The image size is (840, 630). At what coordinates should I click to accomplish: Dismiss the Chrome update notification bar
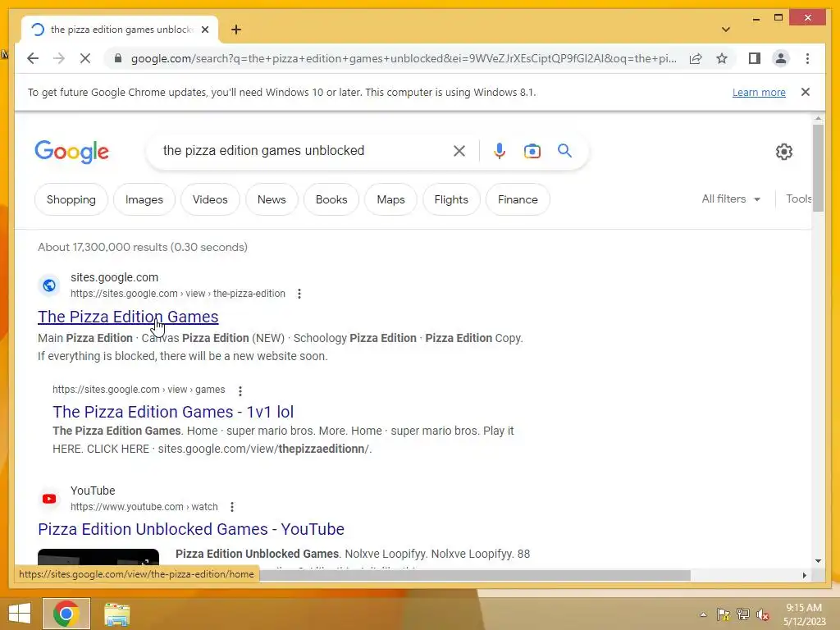click(x=806, y=92)
